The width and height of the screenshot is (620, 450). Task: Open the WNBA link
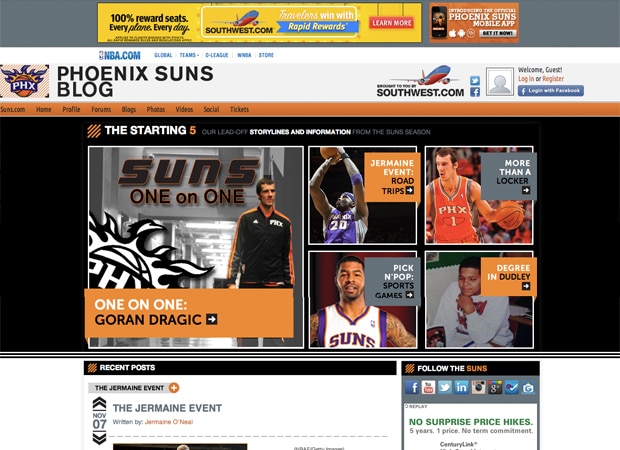point(244,55)
